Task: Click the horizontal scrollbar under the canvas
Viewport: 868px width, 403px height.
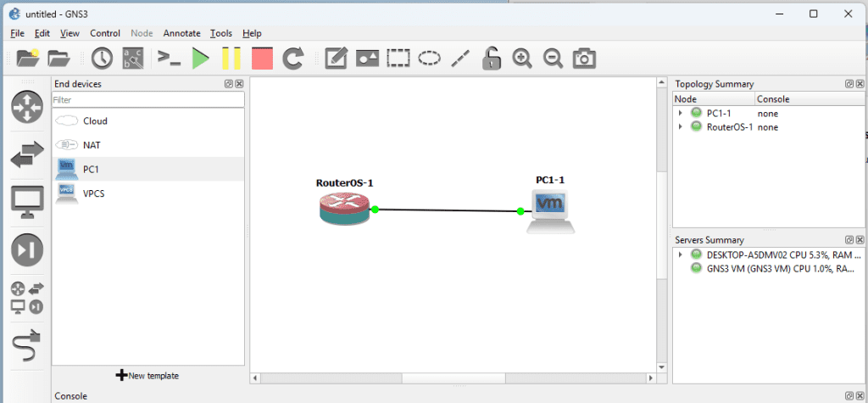Action: pyautogui.click(x=453, y=378)
